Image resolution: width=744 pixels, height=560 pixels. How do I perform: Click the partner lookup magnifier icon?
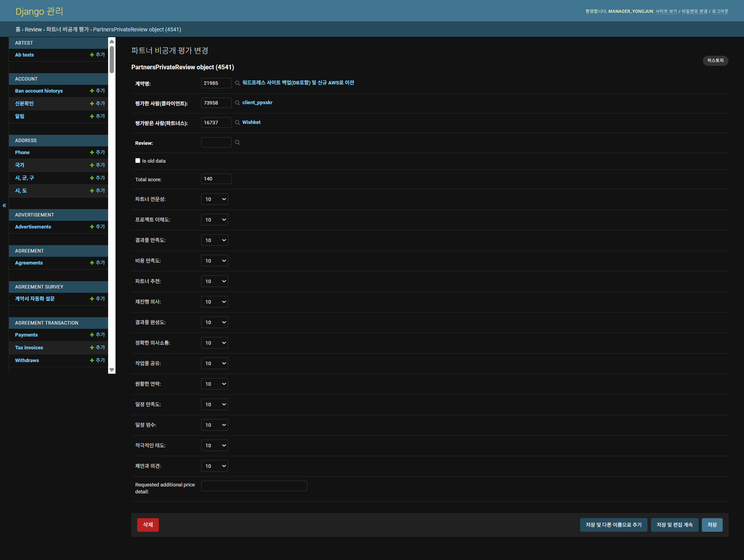[237, 123]
